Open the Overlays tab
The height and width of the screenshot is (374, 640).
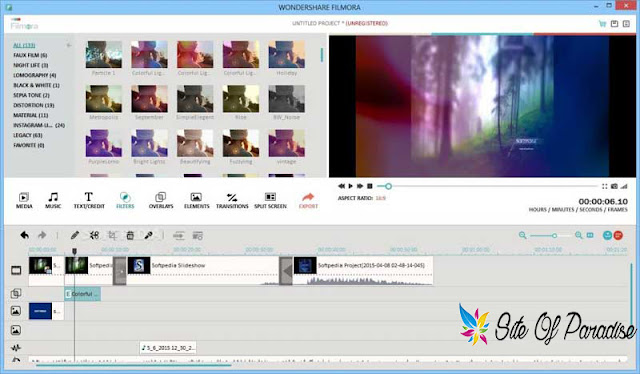pos(161,200)
